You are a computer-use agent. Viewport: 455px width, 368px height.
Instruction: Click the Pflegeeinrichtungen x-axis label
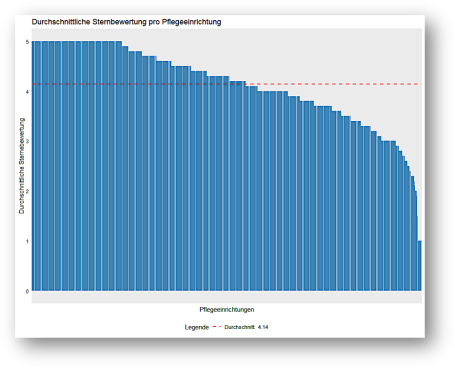click(x=227, y=309)
